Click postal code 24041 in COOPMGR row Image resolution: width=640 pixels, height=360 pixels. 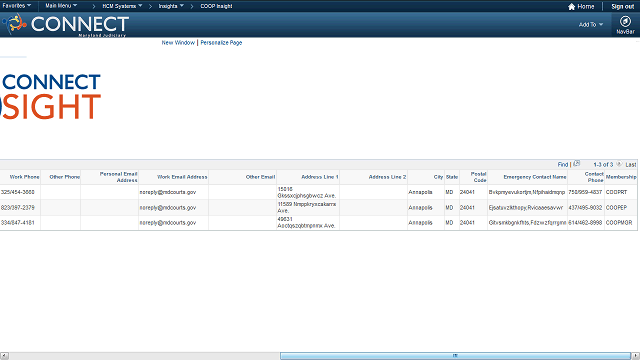(467, 222)
